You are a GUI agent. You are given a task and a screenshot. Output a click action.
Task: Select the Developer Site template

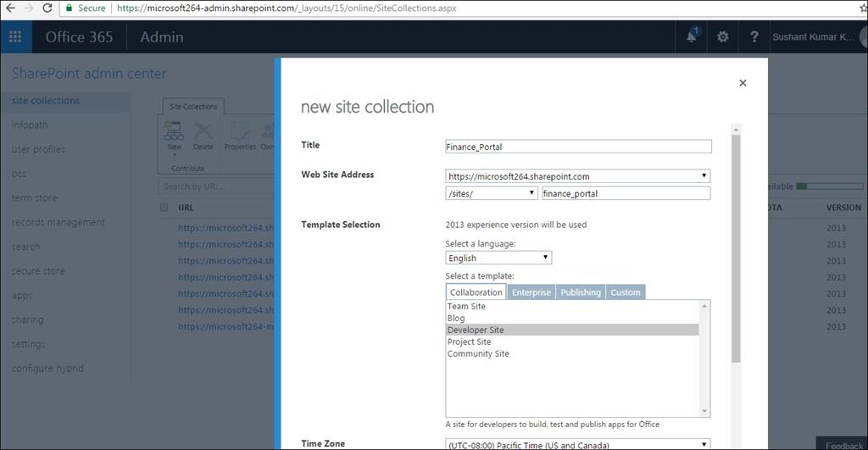[x=572, y=330]
